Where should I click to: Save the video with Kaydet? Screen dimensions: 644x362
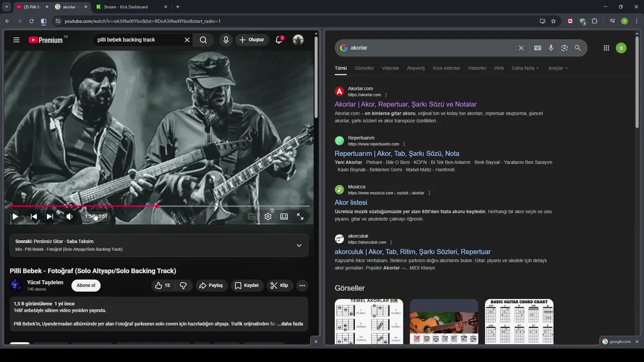(247, 286)
